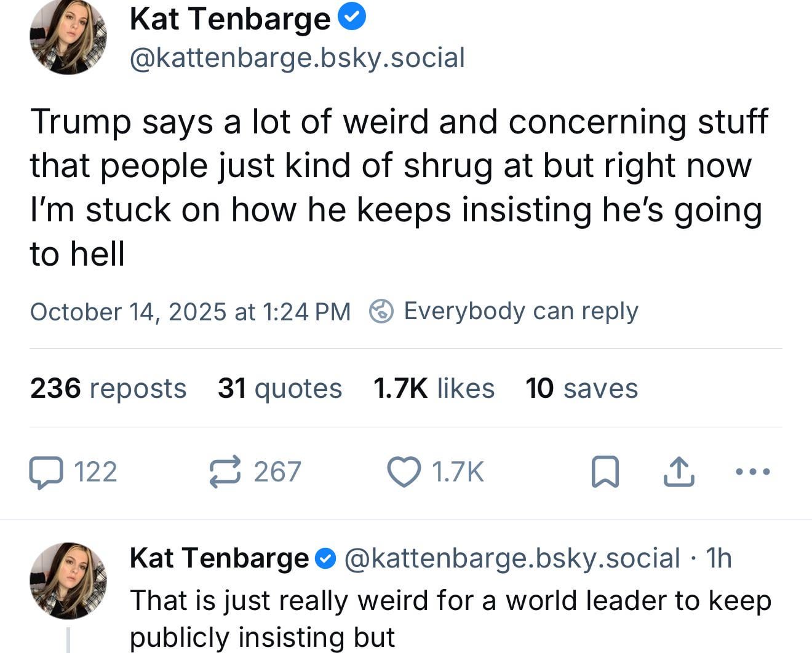Click the @kattenbarge.bsky.social handle at top
This screenshot has height=653, width=812.
297,58
